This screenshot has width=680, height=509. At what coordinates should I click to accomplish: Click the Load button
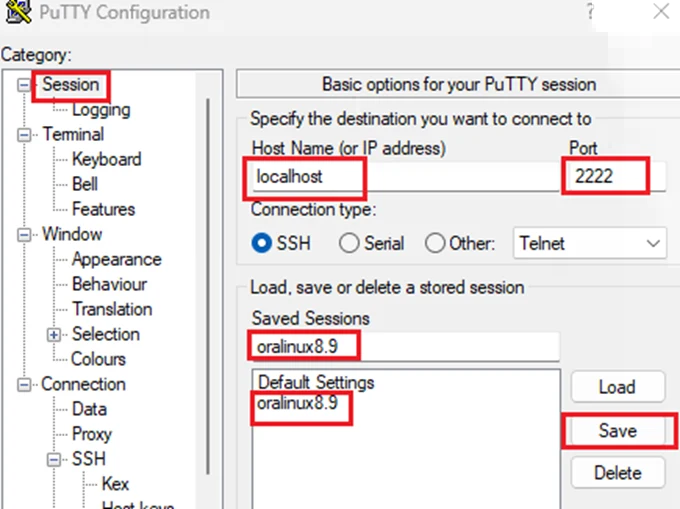click(618, 387)
